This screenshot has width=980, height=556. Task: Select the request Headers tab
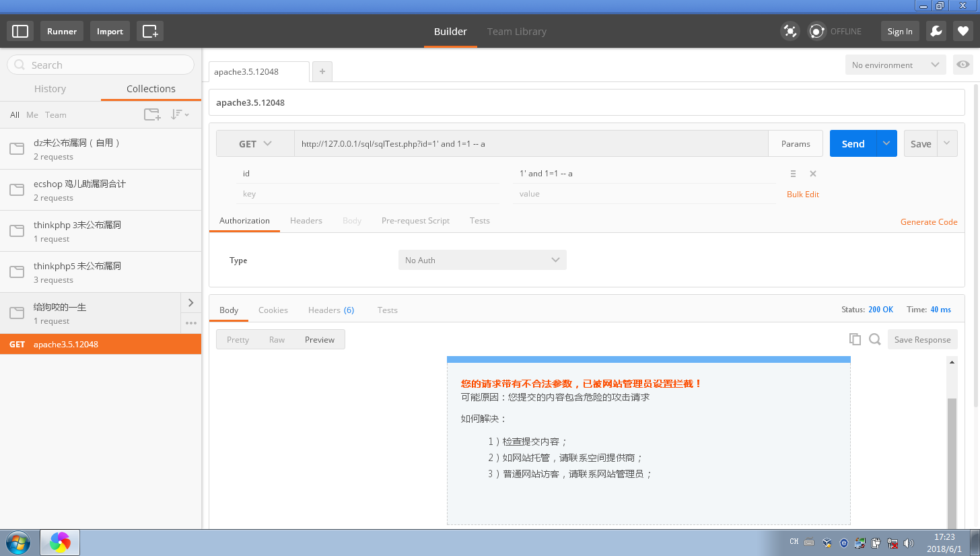306,221
